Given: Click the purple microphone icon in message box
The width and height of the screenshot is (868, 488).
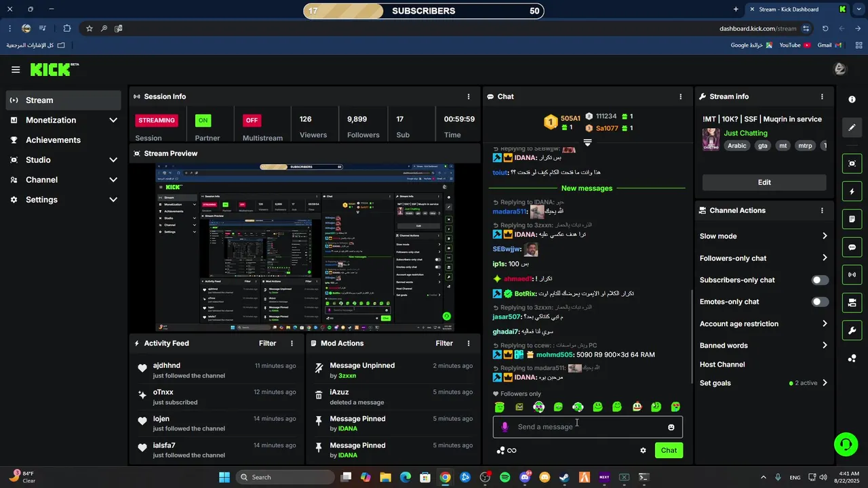Looking at the screenshot, I should click(505, 427).
